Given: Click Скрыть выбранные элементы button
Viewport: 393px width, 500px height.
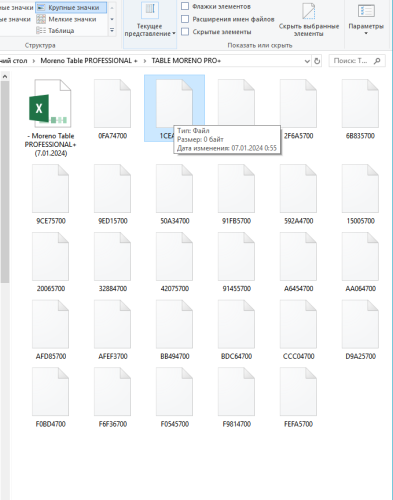Looking at the screenshot, I should point(309,20).
